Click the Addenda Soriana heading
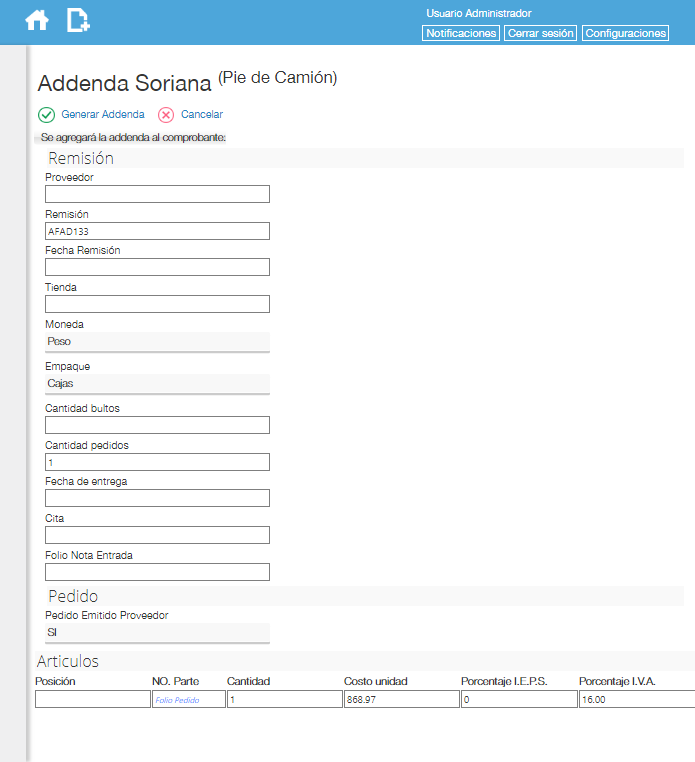The height and width of the screenshot is (762, 695). (x=124, y=83)
